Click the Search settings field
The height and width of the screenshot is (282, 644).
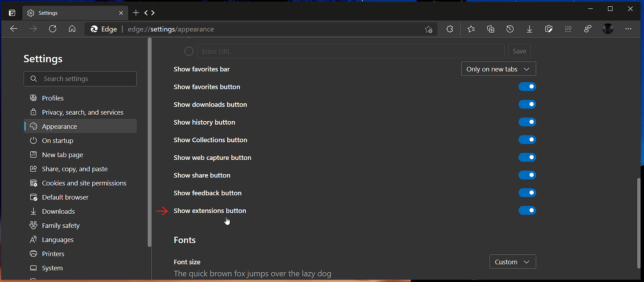[80, 78]
